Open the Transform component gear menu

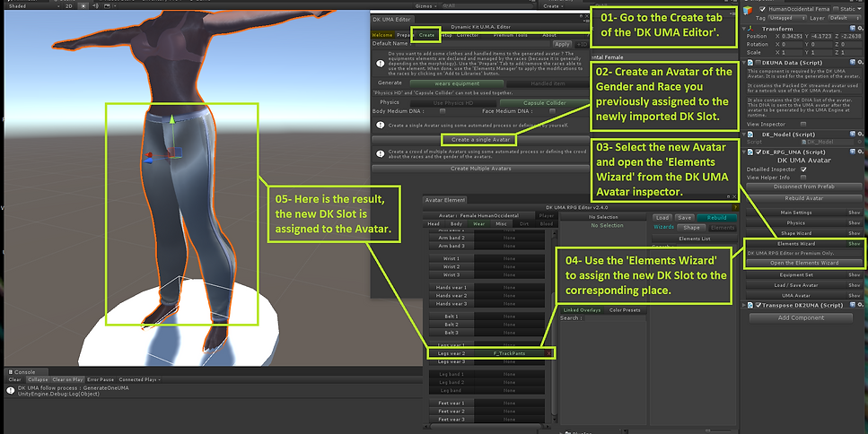860,29
